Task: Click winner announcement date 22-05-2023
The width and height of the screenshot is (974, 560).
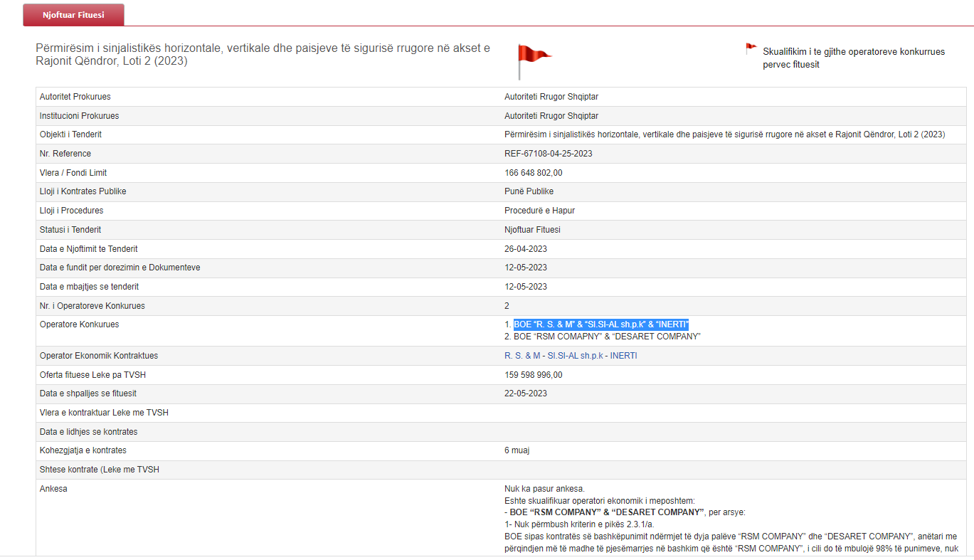Action: pyautogui.click(x=526, y=393)
